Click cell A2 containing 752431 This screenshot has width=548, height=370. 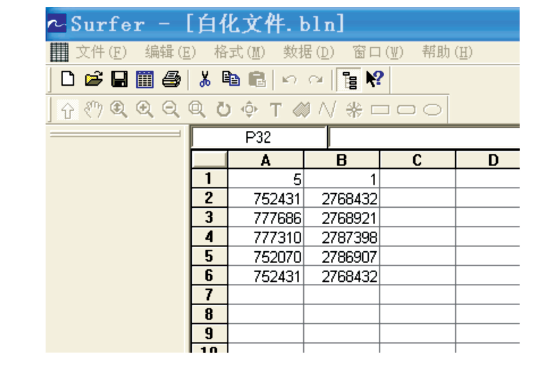[x=266, y=198]
